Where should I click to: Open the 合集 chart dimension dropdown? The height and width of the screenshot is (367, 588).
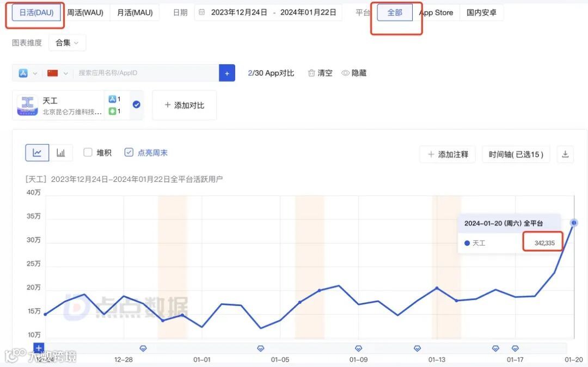(67, 42)
